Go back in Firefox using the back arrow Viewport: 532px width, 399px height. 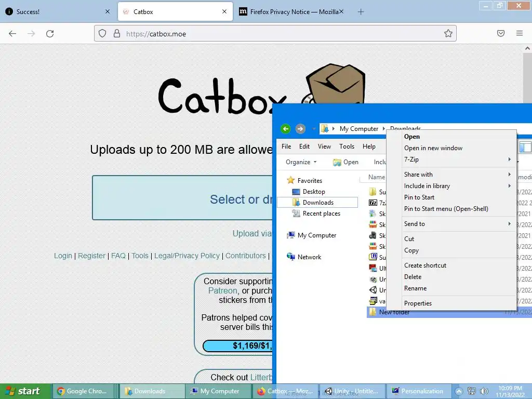tap(12, 34)
